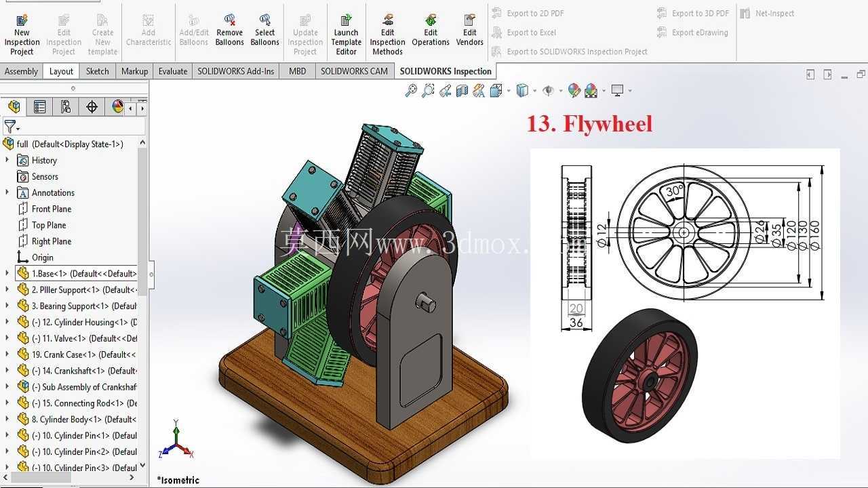Open the Apply Scene dropdown arrow
The image size is (868, 488).
point(604,91)
